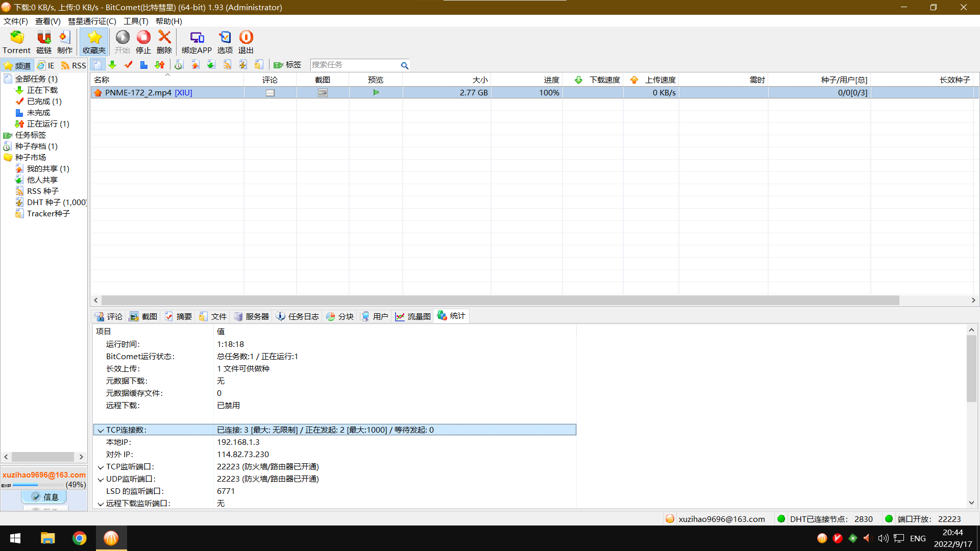
Task: Open the 流量图 detail tab
Action: [413, 316]
